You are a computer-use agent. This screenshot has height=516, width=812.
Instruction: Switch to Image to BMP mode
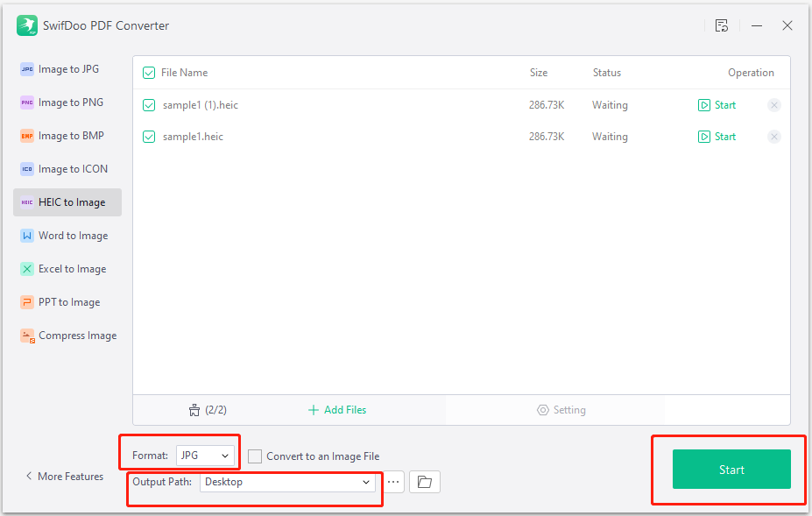click(67, 136)
